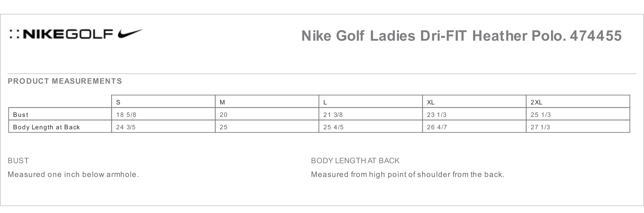
Task: Click the 2XL body length value 27 1/3
Action: pyautogui.click(x=540, y=127)
